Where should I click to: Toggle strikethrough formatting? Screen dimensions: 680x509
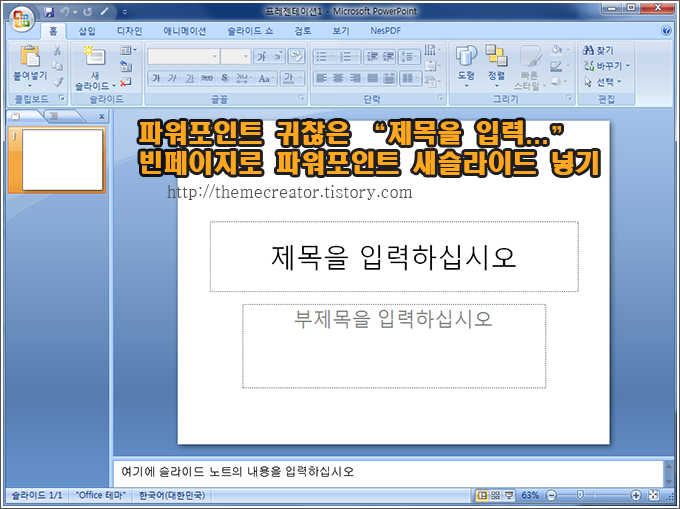tap(207, 78)
